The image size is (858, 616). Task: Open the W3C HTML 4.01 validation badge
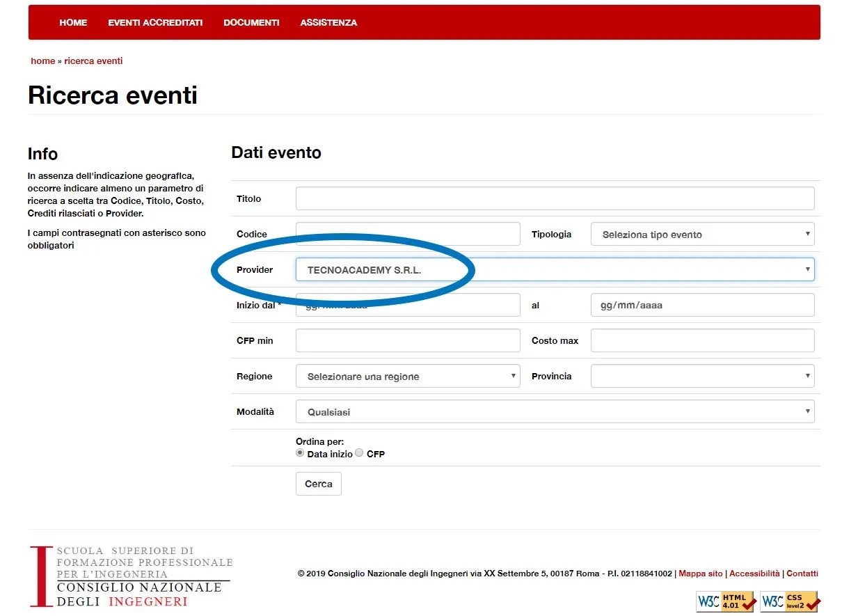pos(726,601)
